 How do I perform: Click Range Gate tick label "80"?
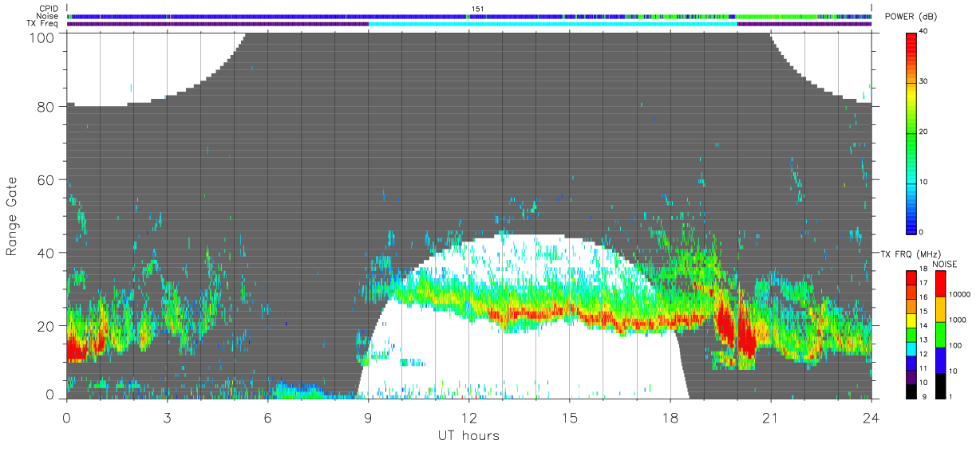click(48, 107)
